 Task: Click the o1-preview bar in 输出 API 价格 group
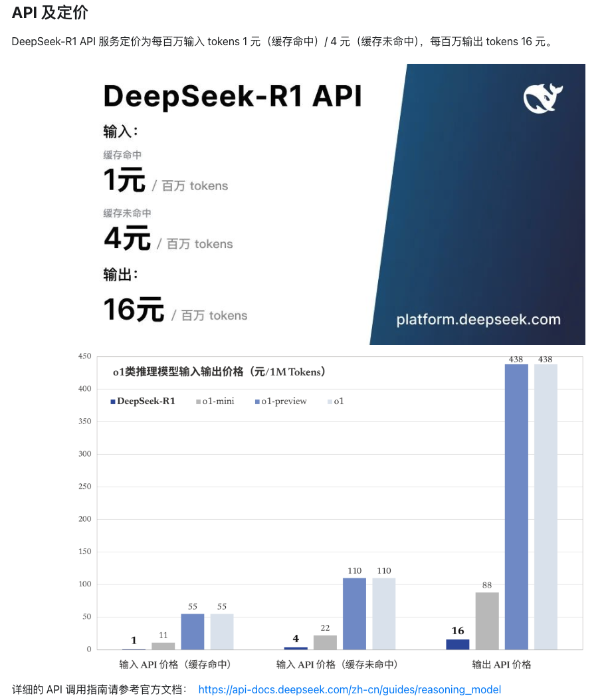click(516, 507)
